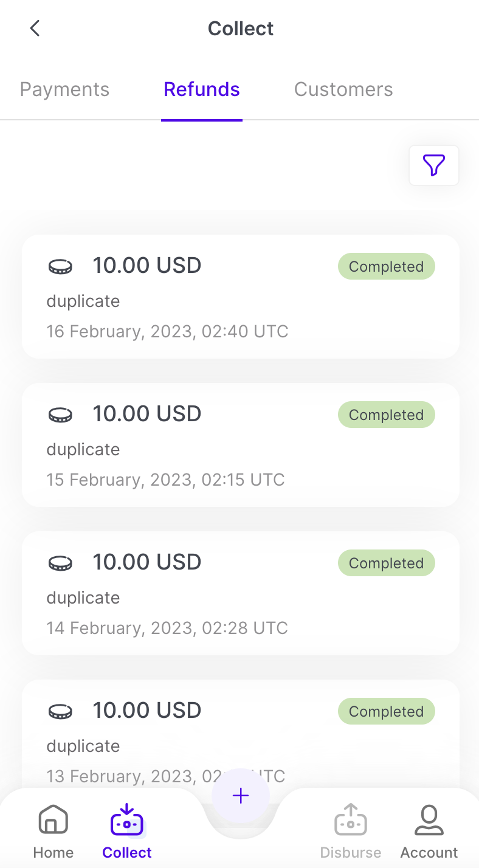Click Completed badge on 15 February refund
The image size is (479, 868).
pos(386,415)
